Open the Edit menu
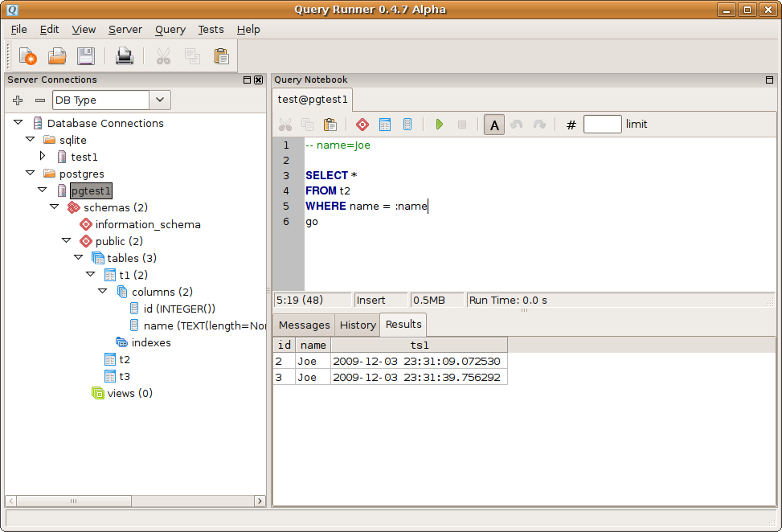 coord(49,30)
